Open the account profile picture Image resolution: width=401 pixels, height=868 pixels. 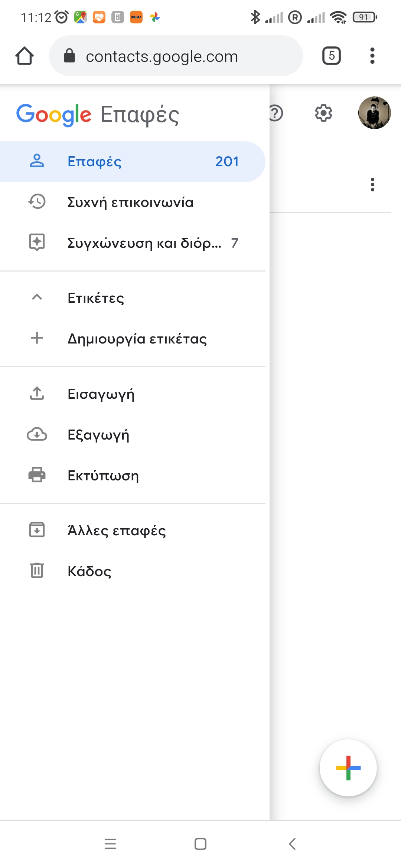coord(374,113)
